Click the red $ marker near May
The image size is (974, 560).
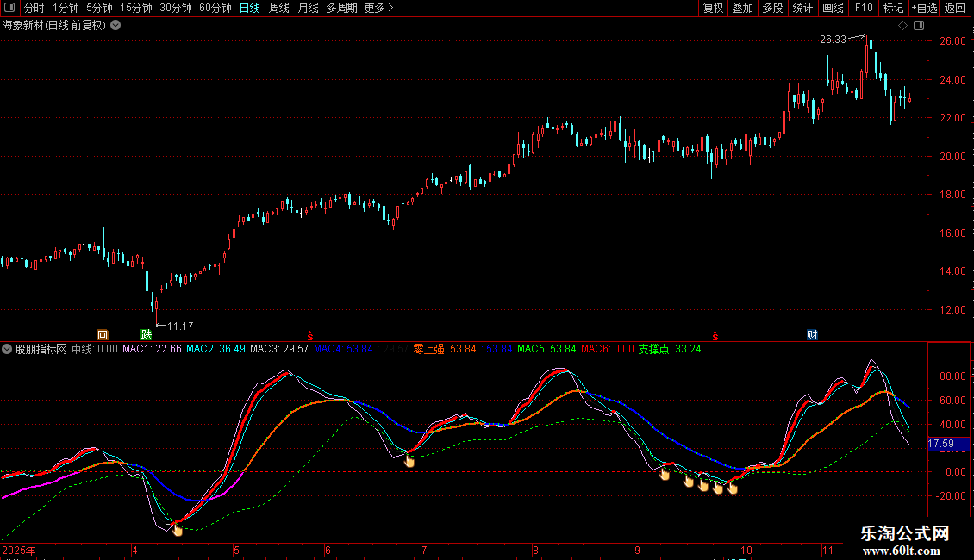pyautogui.click(x=309, y=334)
